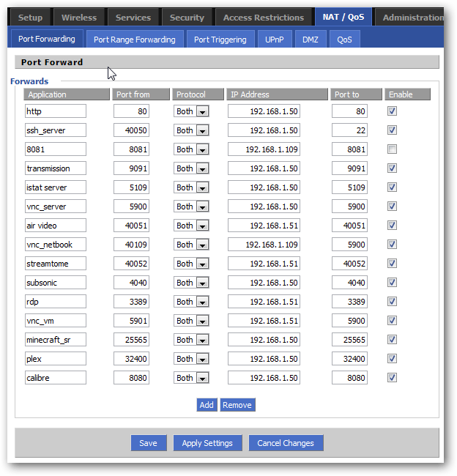The width and height of the screenshot is (457, 476).
Task: Select Port Forwarding sub-tab
Action: point(47,39)
